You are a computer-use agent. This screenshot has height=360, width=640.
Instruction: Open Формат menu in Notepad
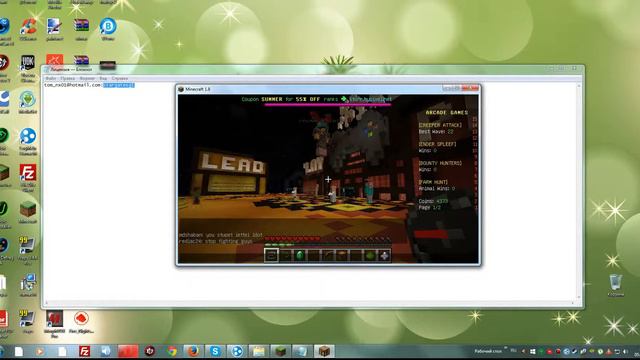coord(87,78)
